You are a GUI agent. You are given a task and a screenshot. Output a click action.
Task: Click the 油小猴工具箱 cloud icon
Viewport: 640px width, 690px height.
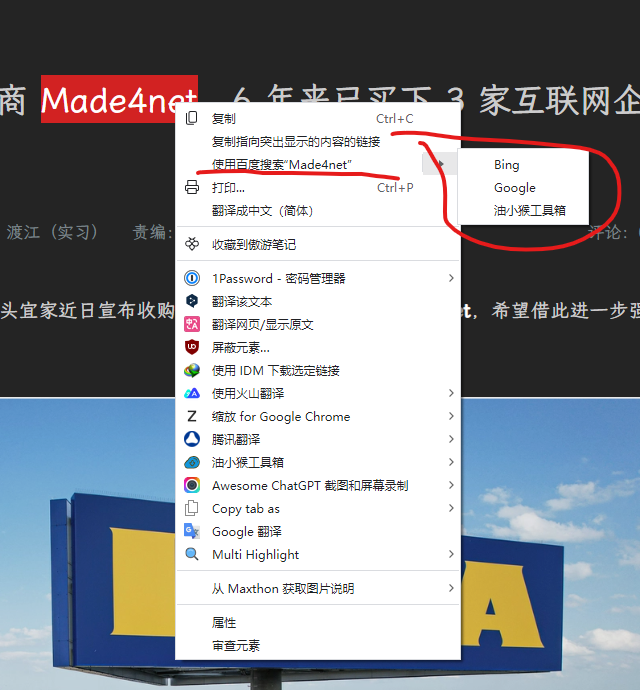click(x=191, y=462)
